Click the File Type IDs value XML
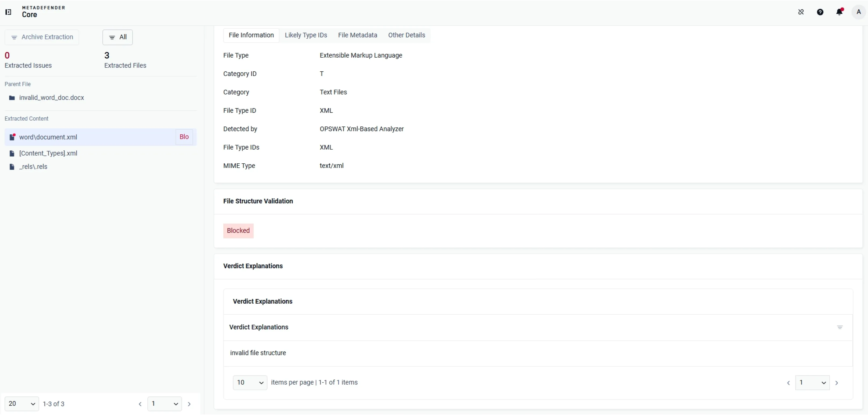 coord(326,147)
